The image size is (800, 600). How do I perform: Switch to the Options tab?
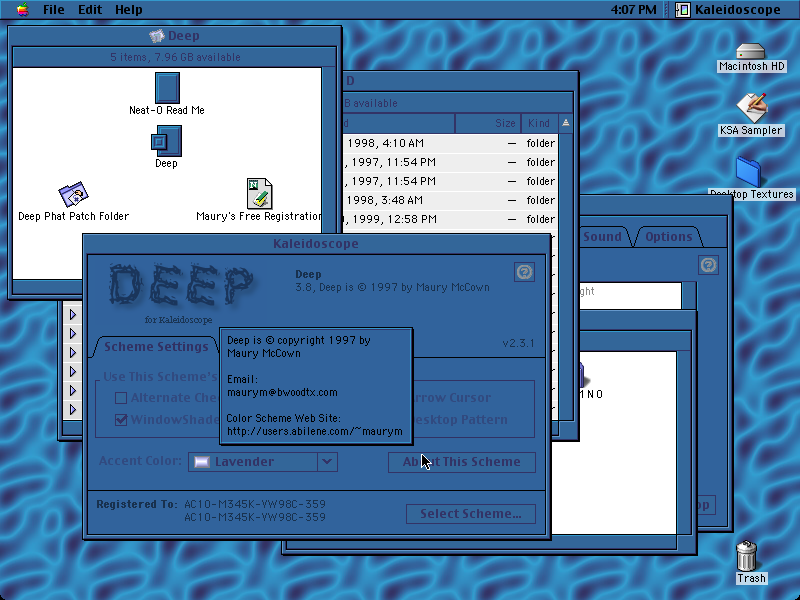tap(668, 236)
